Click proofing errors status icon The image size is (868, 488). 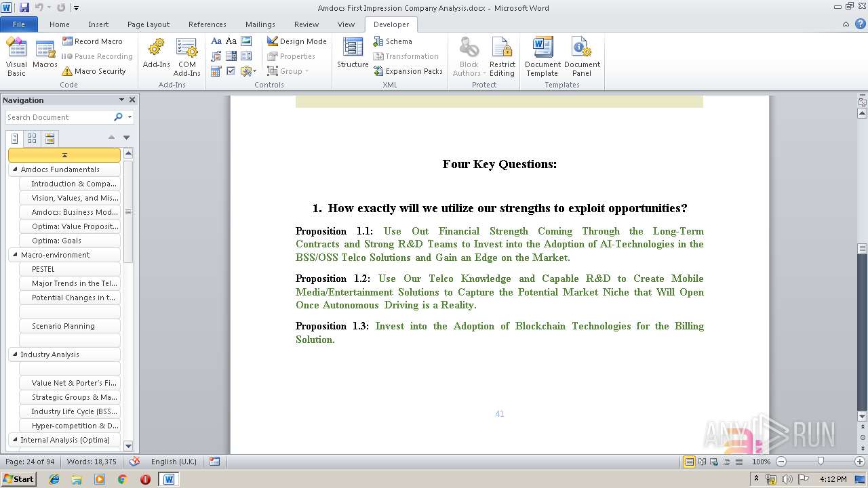click(134, 462)
